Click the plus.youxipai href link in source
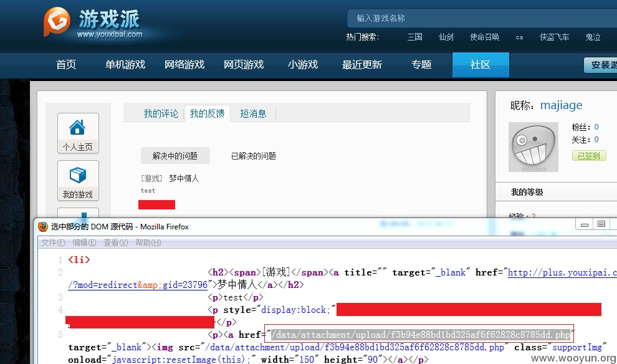Screen dimensions: 617x364 [562, 272]
